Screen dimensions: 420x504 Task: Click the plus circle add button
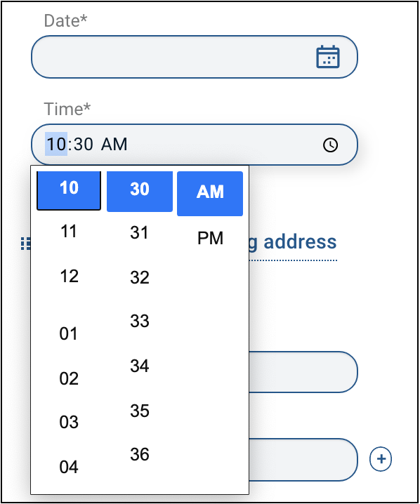[381, 458]
